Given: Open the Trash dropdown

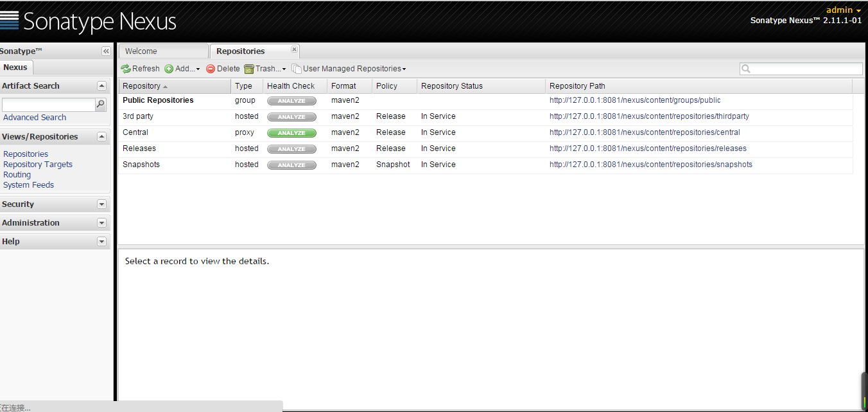Looking at the screenshot, I should 265,69.
